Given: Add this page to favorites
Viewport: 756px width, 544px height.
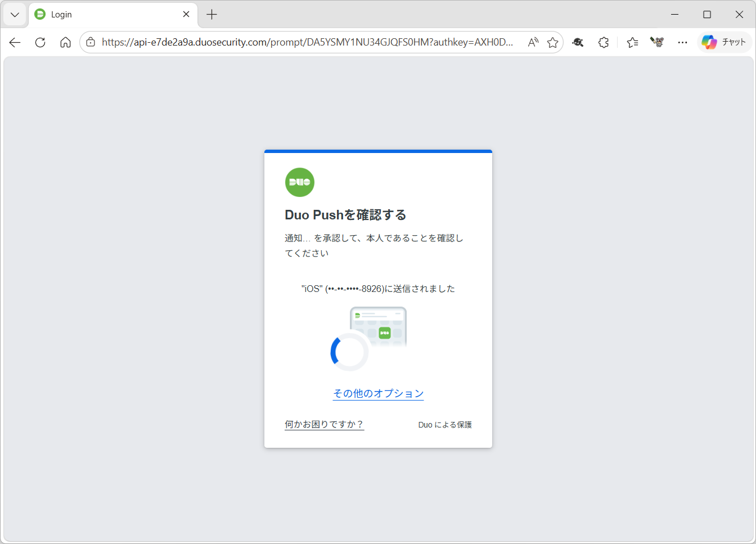Looking at the screenshot, I should [552, 42].
